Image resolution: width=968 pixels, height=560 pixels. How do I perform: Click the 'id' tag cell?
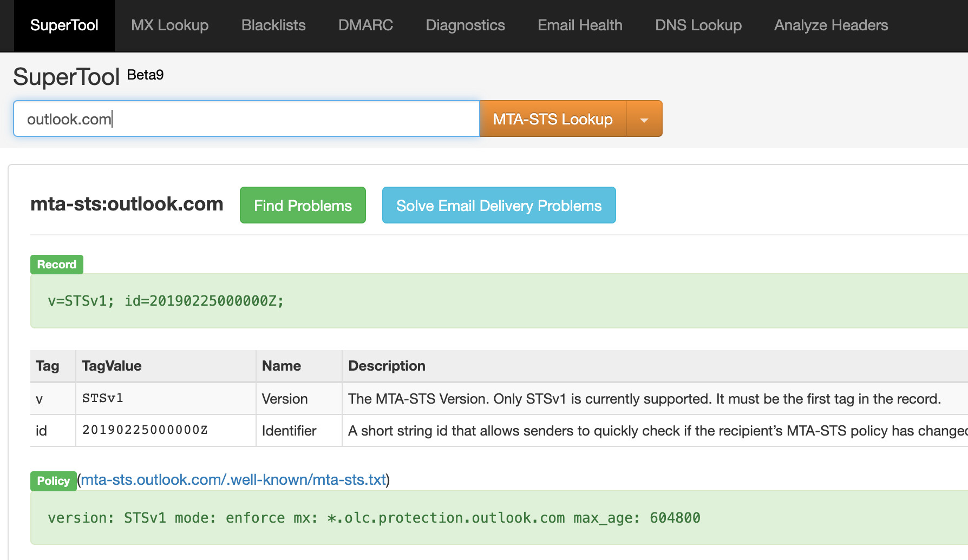pyautogui.click(x=53, y=431)
